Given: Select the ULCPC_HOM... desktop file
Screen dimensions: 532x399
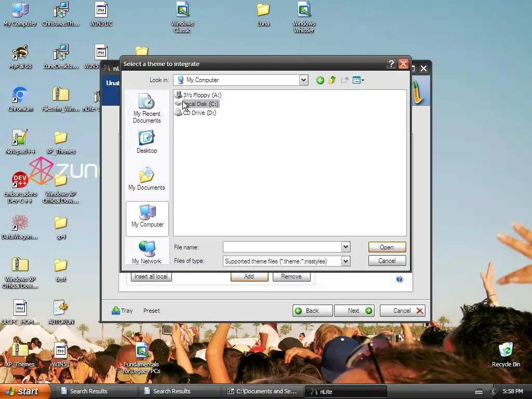Looking at the screenshot, I should click(x=20, y=312).
